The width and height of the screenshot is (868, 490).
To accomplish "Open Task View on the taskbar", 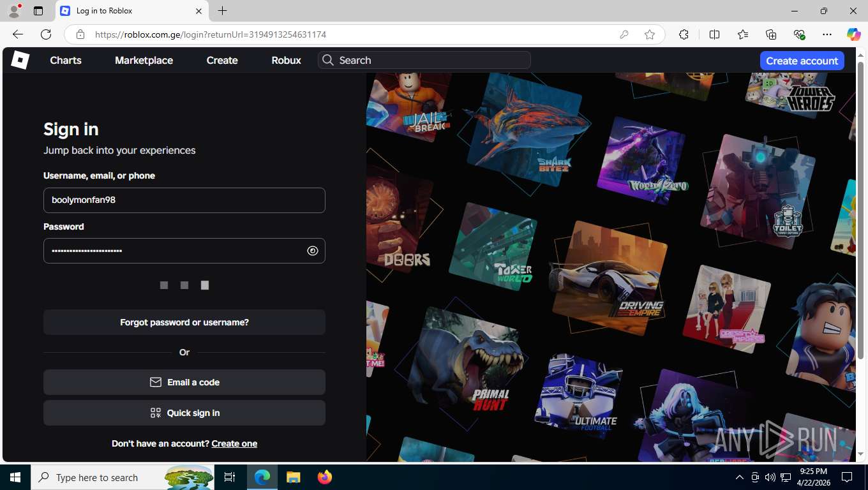I will tap(230, 477).
